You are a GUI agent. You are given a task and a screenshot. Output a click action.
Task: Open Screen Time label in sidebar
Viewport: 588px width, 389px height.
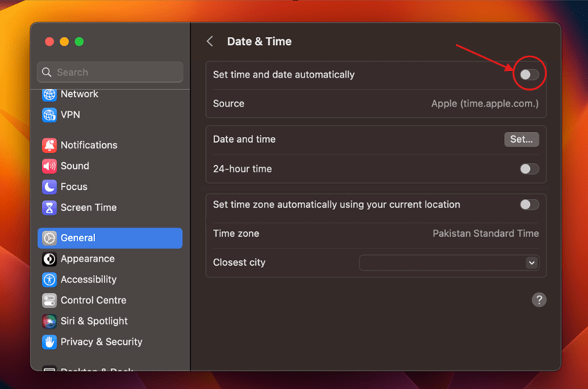point(88,208)
